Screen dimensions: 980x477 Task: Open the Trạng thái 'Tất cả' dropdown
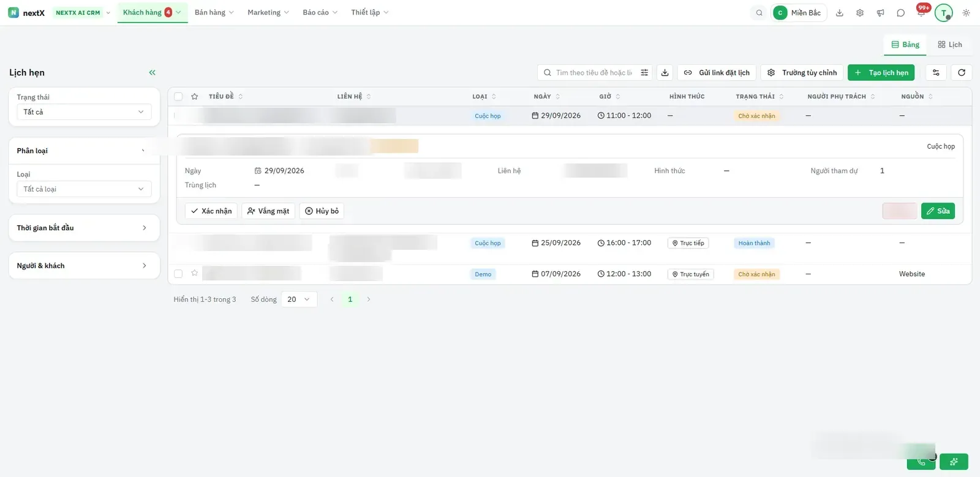click(84, 112)
